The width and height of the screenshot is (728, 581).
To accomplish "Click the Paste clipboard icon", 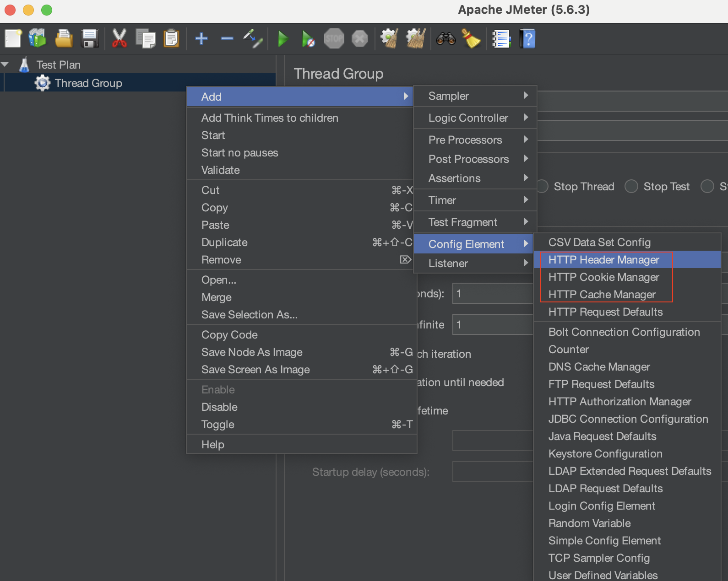I will coord(171,38).
